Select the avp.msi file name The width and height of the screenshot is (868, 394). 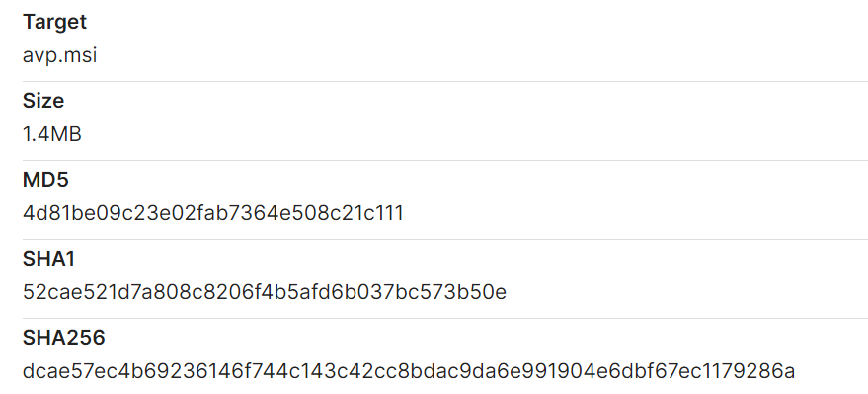60,55
